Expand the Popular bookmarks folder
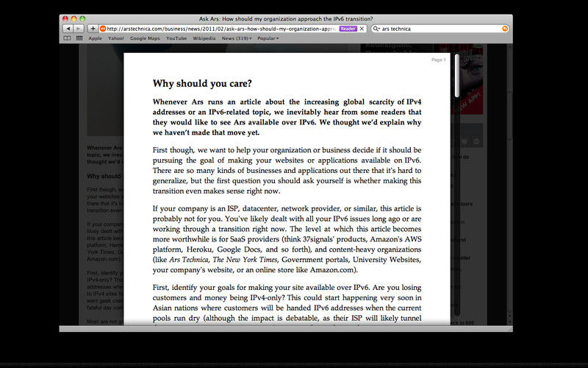The image size is (588, 368). (x=268, y=38)
